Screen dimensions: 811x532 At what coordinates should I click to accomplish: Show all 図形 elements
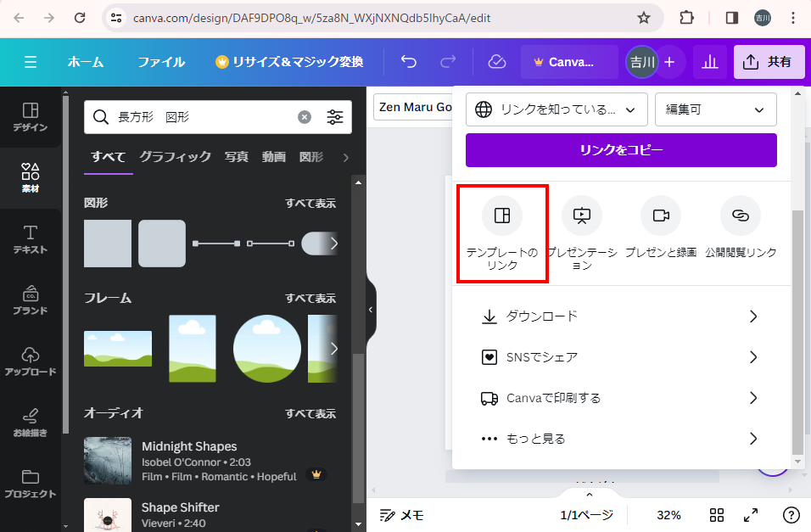coord(310,204)
